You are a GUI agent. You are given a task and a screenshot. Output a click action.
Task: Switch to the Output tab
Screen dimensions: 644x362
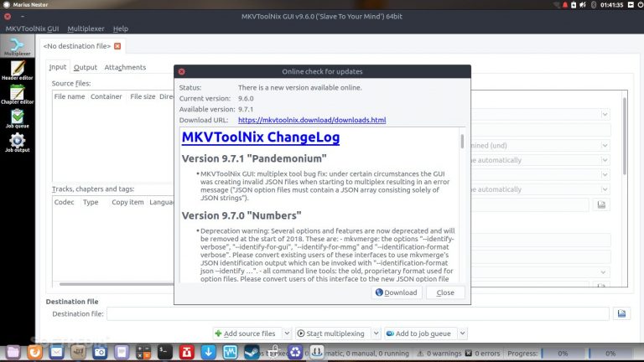86,67
